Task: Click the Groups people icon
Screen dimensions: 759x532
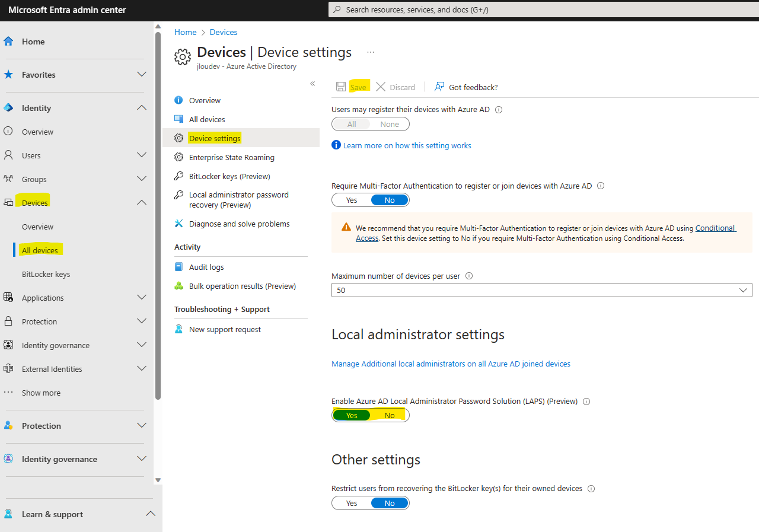Action: tap(8, 179)
